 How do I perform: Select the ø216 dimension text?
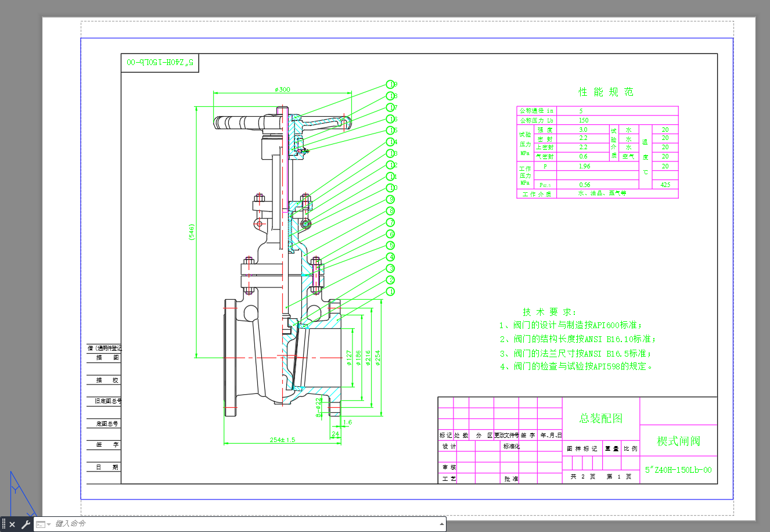(368, 358)
